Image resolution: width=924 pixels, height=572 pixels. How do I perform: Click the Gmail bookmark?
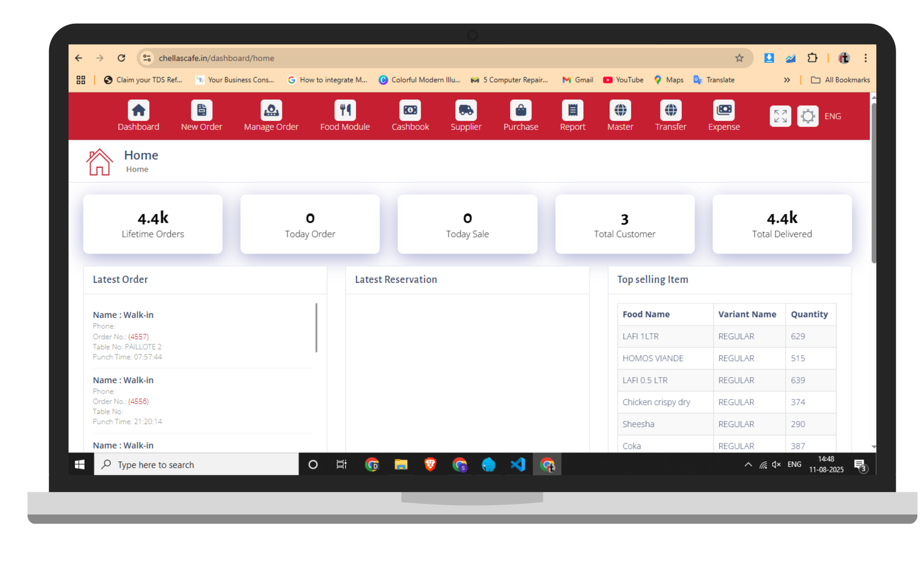click(577, 80)
